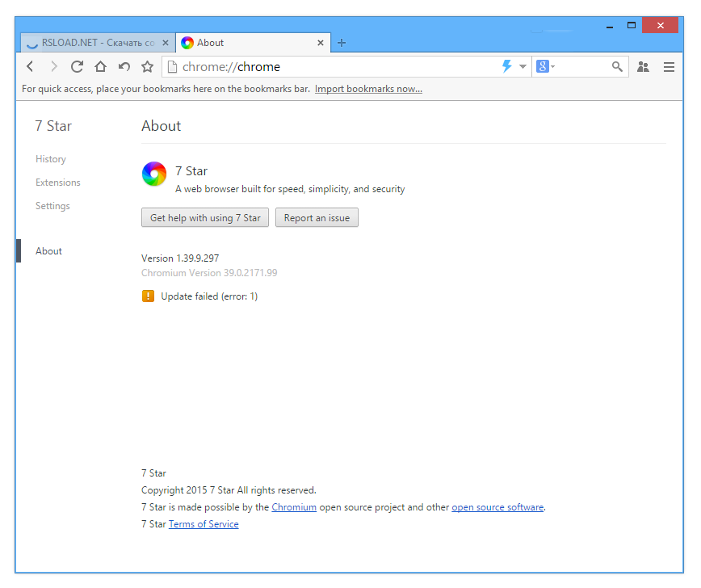Open the Terms of Service link

[204, 524]
